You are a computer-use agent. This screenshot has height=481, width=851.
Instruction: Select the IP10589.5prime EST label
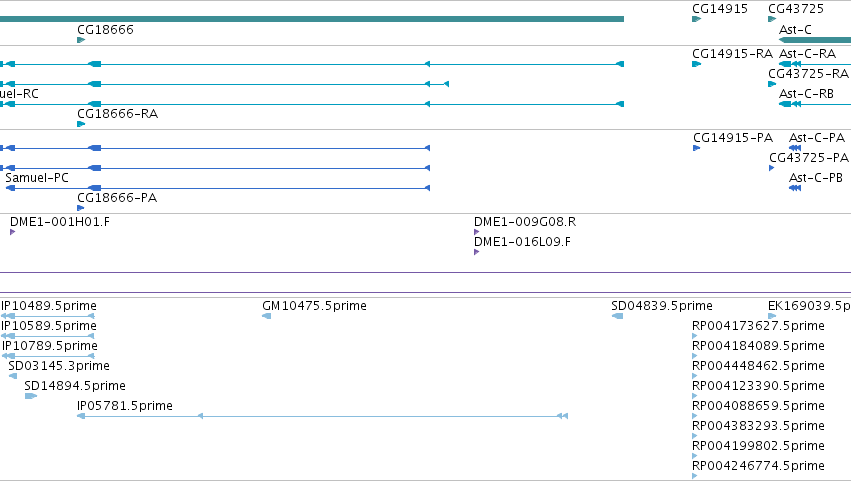[x=49, y=326]
